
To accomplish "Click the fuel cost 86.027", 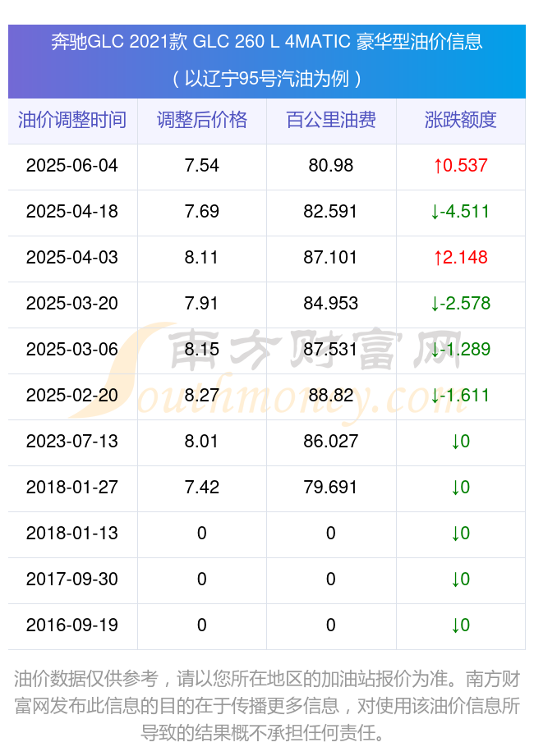I will click(x=331, y=441).
